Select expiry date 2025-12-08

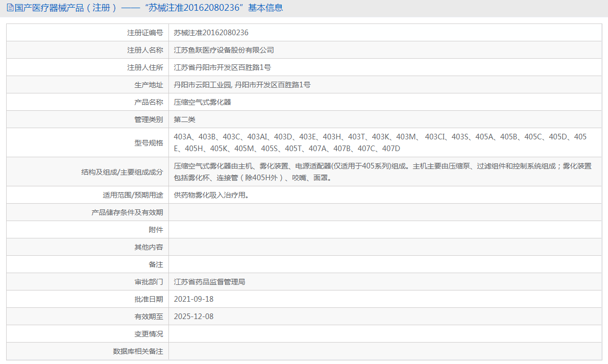[x=193, y=317]
